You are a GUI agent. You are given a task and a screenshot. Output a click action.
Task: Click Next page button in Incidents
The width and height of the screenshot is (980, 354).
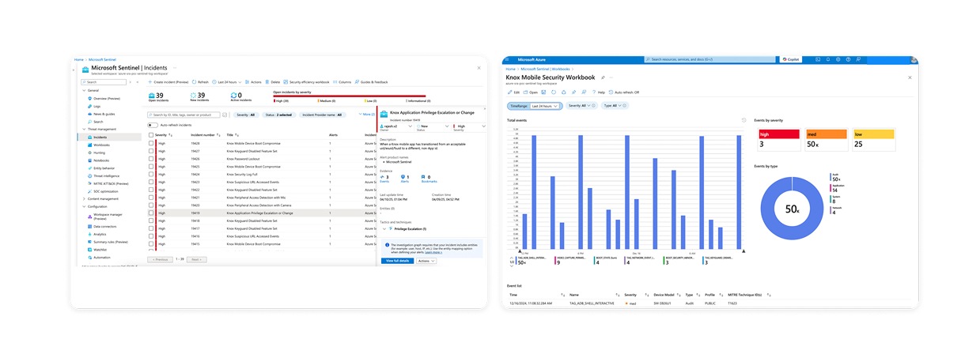[197, 259]
